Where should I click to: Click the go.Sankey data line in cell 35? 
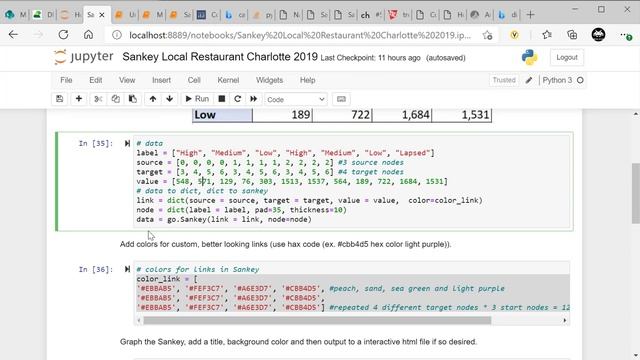(224, 219)
